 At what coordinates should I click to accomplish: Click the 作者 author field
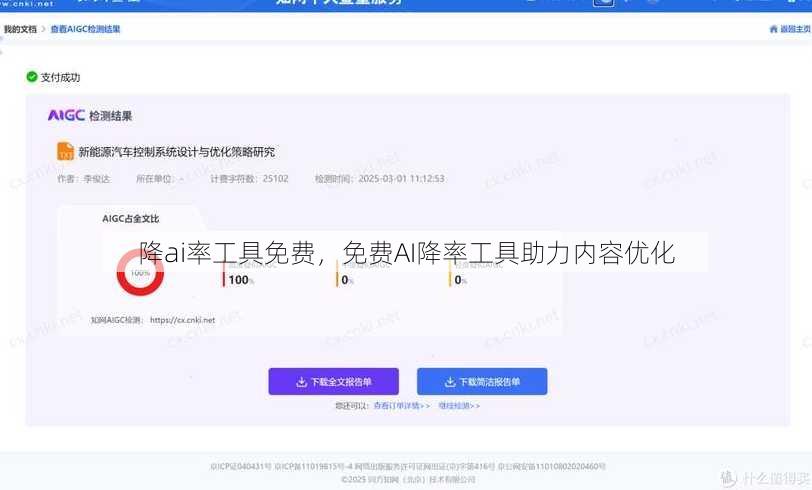pos(83,179)
